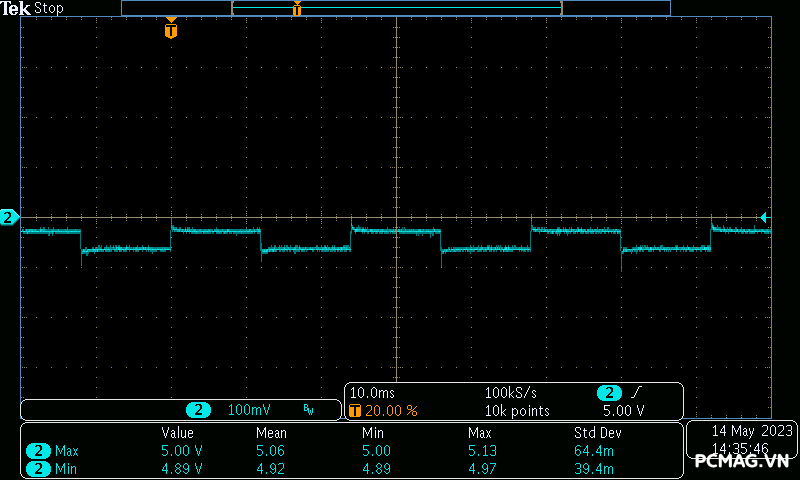This screenshot has height=480, width=800.
Task: Click the trigger level arrow on right edge
Action: (x=764, y=217)
